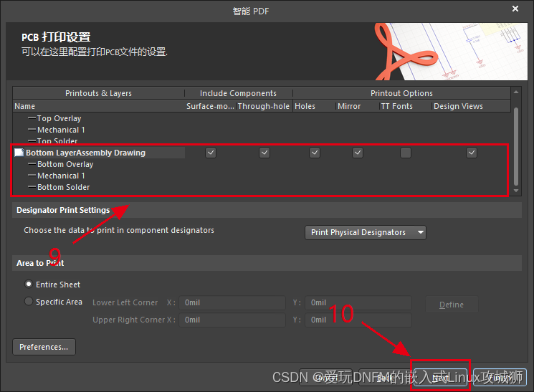Select the Bottom Solder layer row
Screen dimensions: 534x392
(x=63, y=187)
